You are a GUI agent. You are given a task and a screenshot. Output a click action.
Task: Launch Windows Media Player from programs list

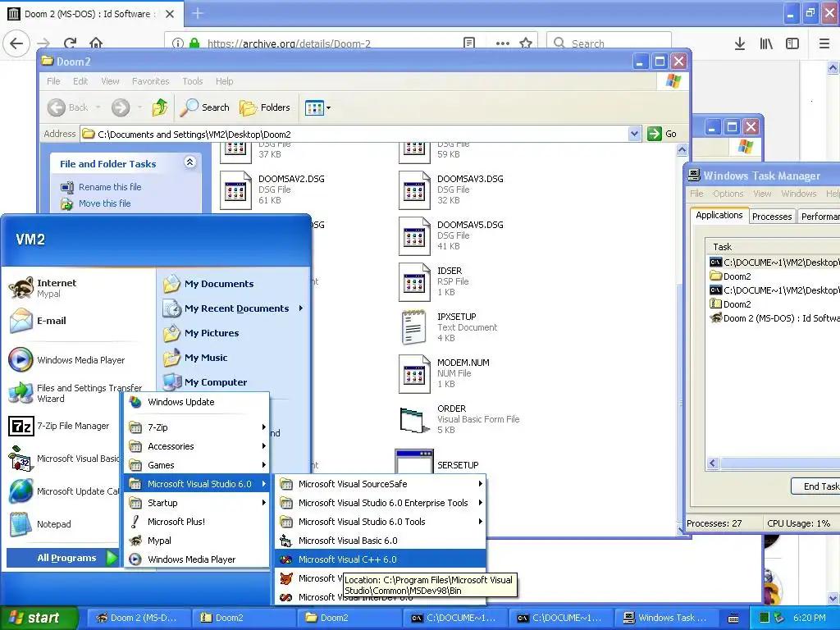[197, 559]
